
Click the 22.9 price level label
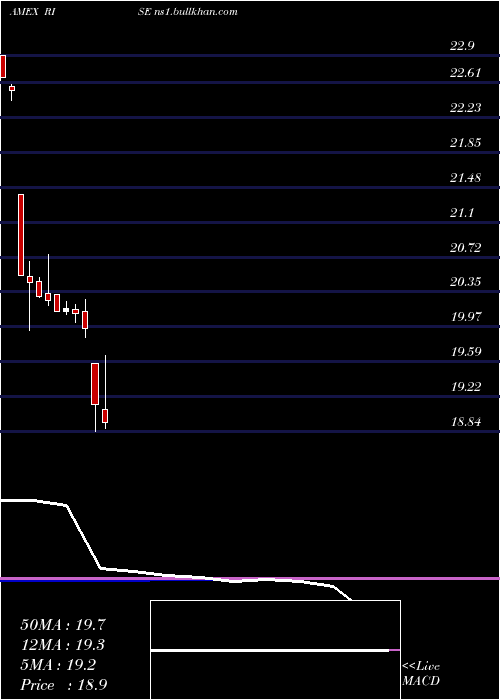pyautogui.click(x=462, y=46)
